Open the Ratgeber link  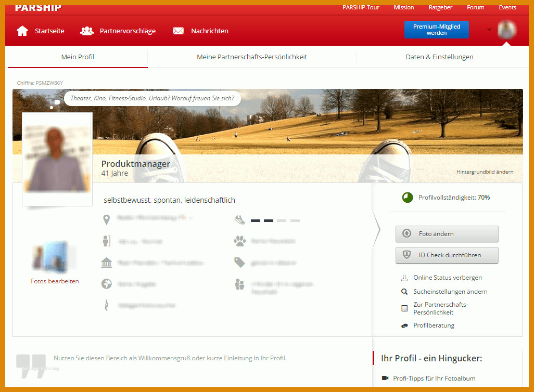(440, 7)
